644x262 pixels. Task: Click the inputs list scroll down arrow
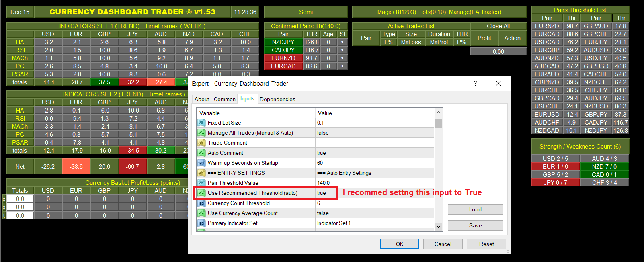click(438, 226)
